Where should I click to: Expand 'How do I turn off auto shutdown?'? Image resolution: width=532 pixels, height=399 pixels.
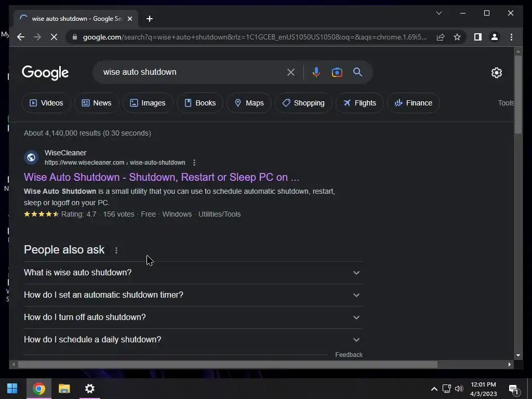193,317
